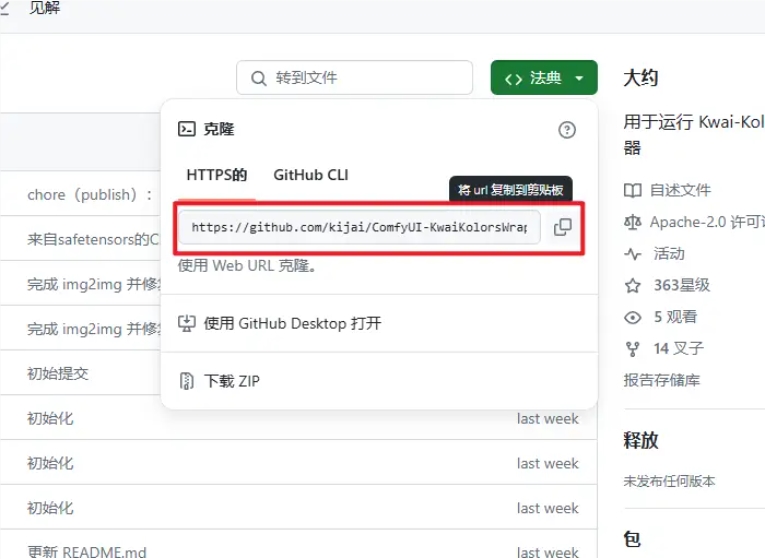
Task: Click the terminal icon beside 克隆
Action: 186,129
